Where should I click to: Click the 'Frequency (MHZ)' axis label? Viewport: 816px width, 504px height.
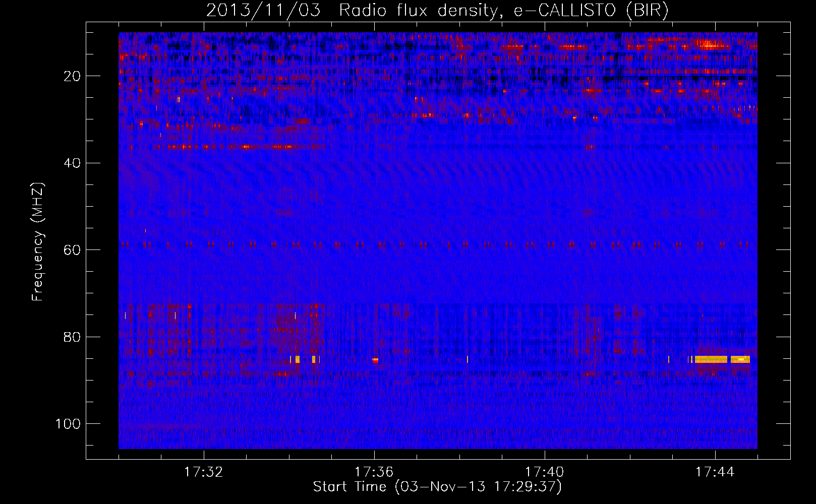[38, 241]
